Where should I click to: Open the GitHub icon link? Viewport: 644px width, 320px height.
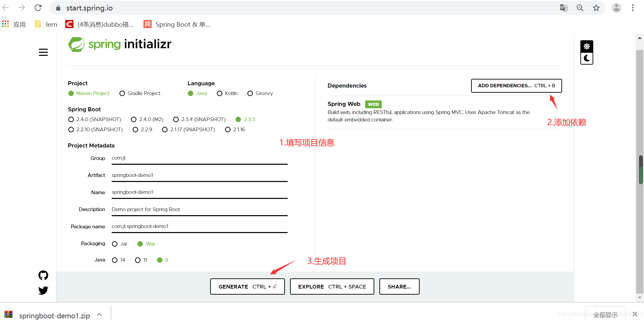pyautogui.click(x=43, y=275)
